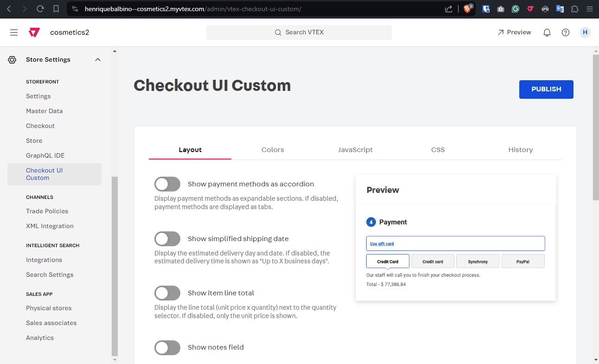
Task: Open notifications bell icon
Action: [547, 32]
